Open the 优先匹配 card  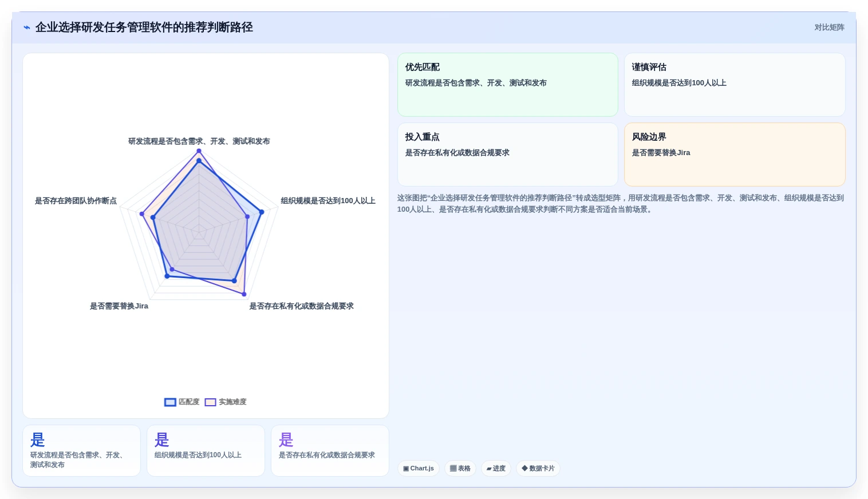[508, 85]
